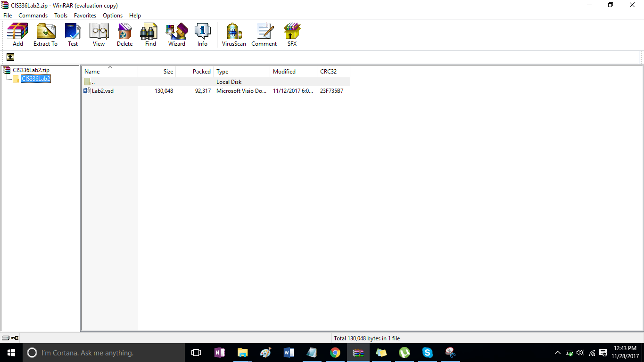Convert archive with the SFX icon
Screen dimensions: 644x362
292,35
